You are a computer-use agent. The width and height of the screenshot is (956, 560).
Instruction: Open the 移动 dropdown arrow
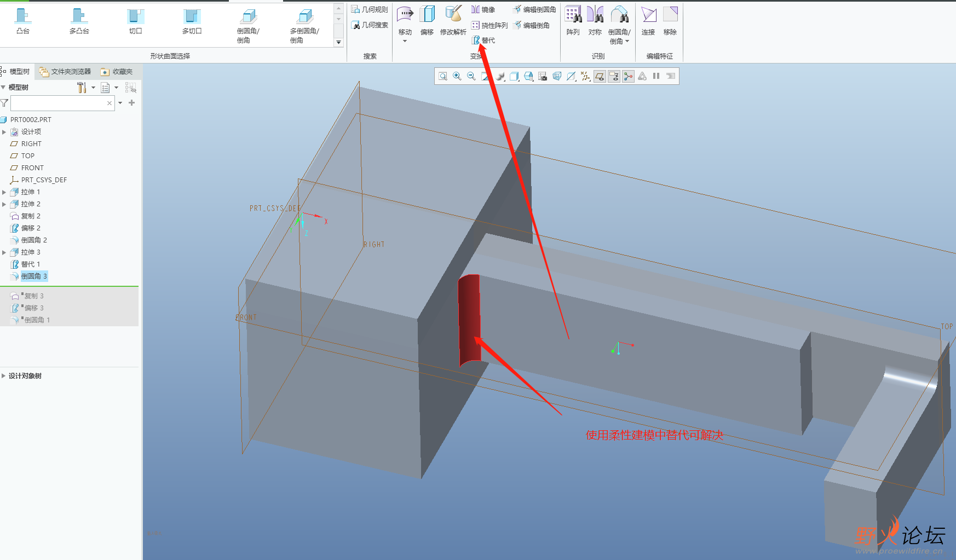(405, 41)
